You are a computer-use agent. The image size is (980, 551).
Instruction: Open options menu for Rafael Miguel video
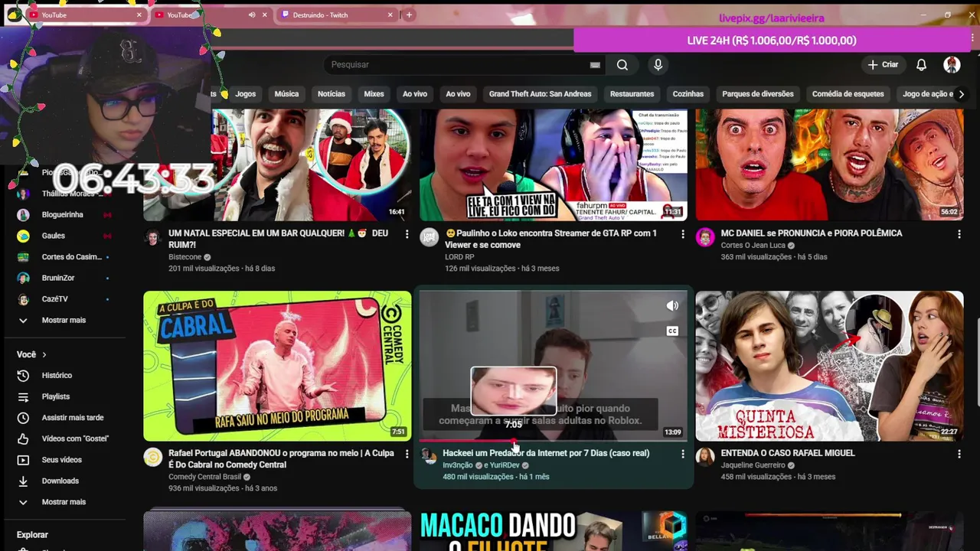click(959, 454)
